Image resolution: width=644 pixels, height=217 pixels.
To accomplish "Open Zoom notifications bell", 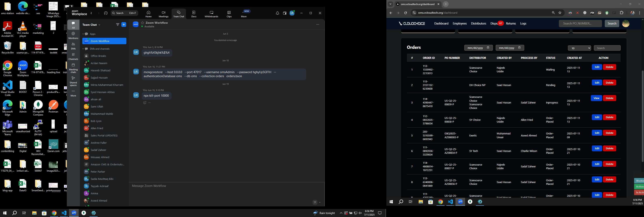I will coord(277,13).
